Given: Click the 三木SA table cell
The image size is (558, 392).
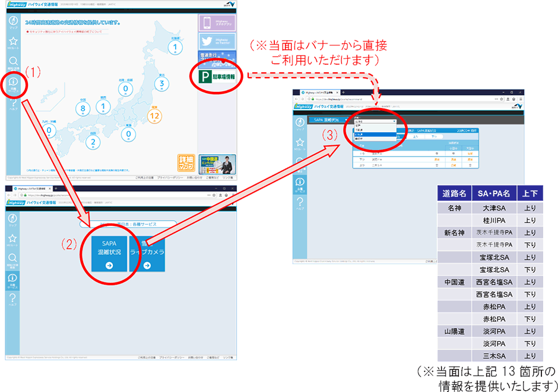Looking at the screenshot, I should point(494,356).
